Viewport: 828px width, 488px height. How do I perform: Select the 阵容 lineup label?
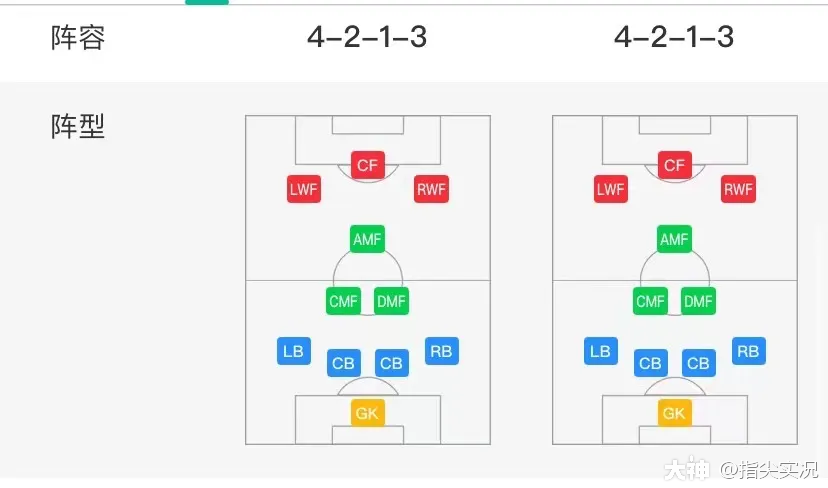click(x=78, y=38)
